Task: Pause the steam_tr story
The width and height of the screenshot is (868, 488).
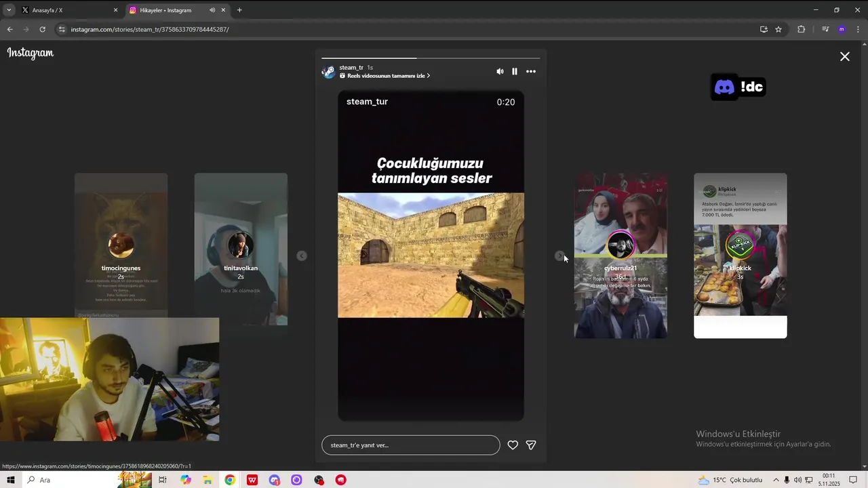Action: (515, 71)
